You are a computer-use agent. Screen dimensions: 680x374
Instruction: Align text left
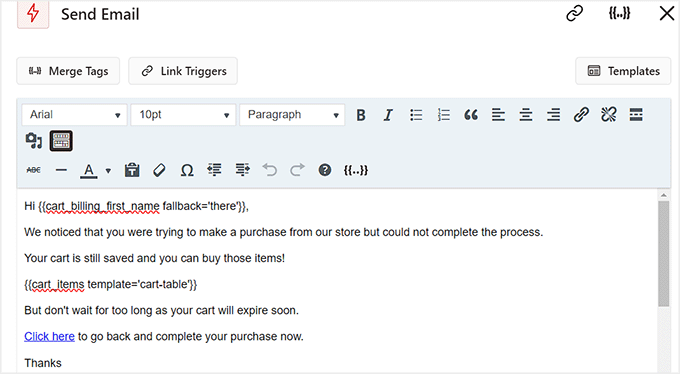click(x=498, y=115)
